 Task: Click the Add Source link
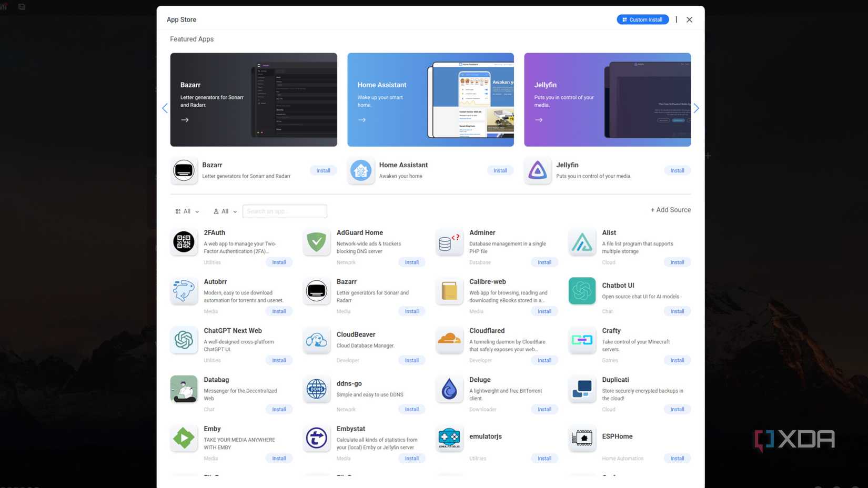point(671,210)
